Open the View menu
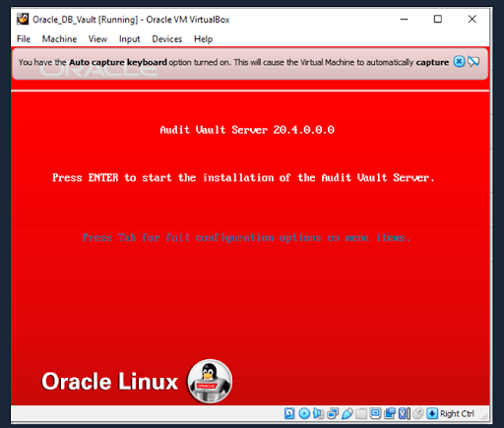Screen dimensions: 504x428 [x=97, y=39]
